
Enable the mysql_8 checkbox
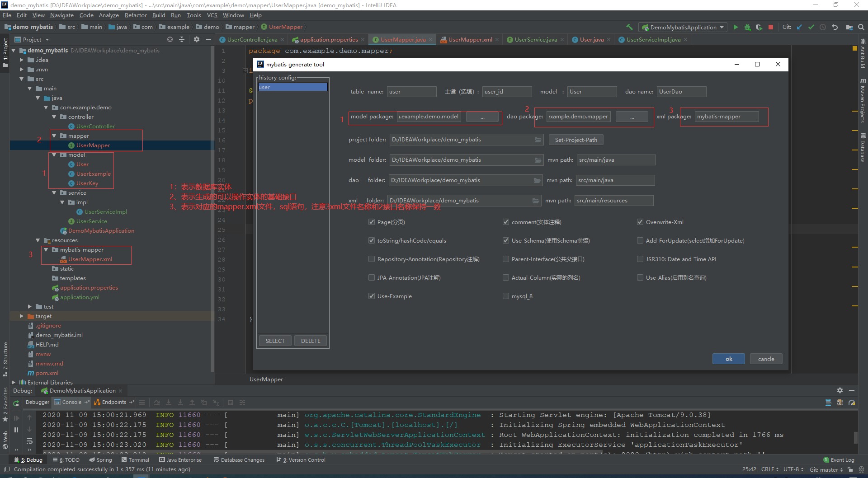tap(506, 296)
